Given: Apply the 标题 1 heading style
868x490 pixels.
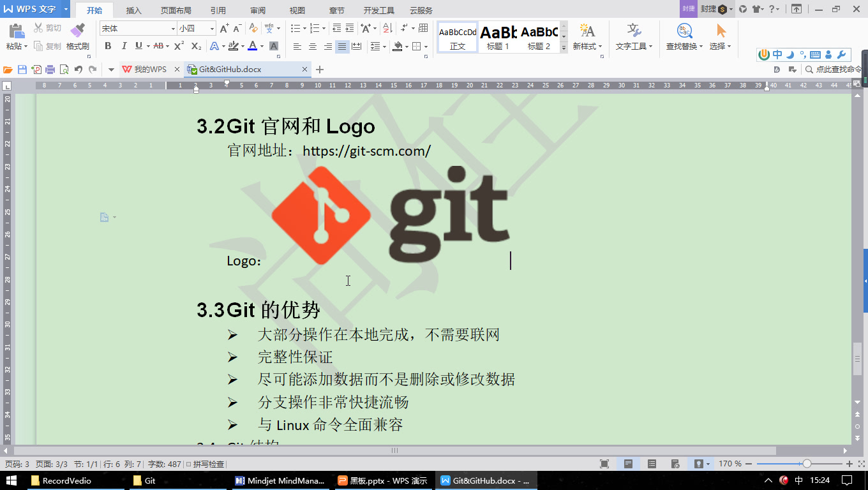Looking at the screenshot, I should point(498,37).
